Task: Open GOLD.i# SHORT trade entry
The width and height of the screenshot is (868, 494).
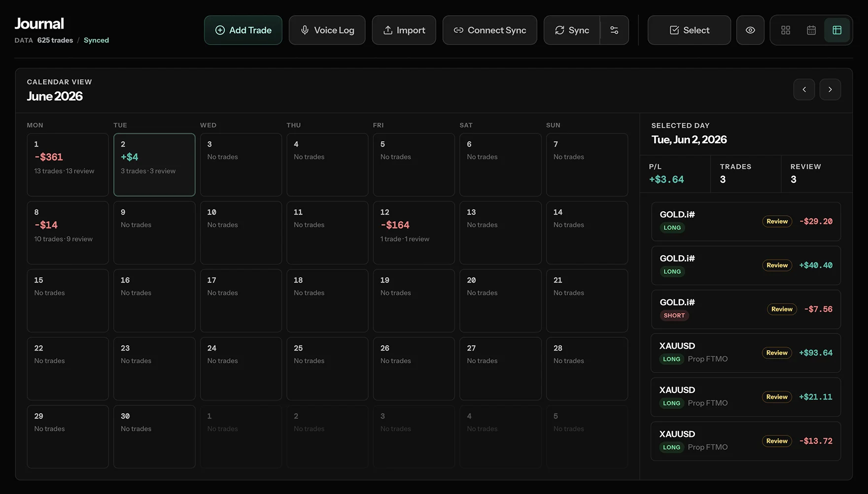Action: tap(746, 309)
